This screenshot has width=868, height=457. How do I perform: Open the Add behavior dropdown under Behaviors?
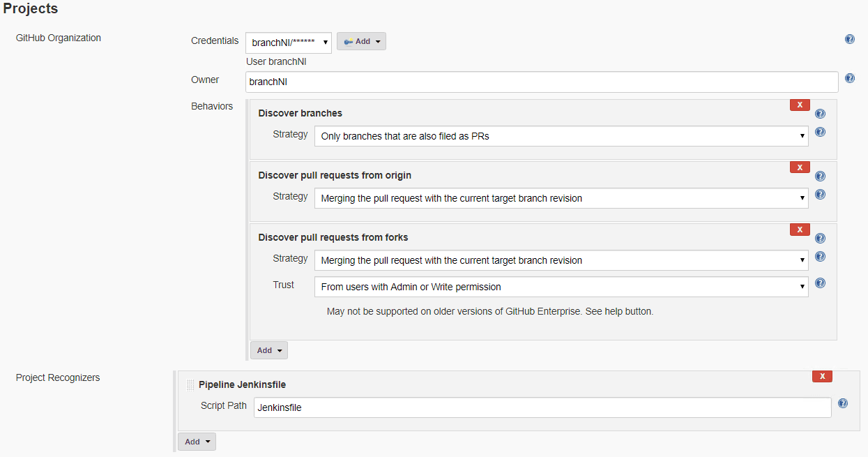(268, 350)
